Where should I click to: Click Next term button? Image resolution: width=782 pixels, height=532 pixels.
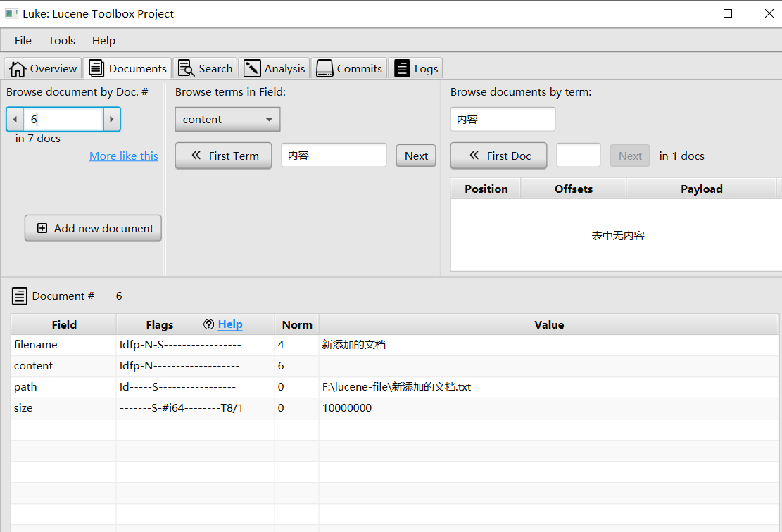pyautogui.click(x=416, y=156)
